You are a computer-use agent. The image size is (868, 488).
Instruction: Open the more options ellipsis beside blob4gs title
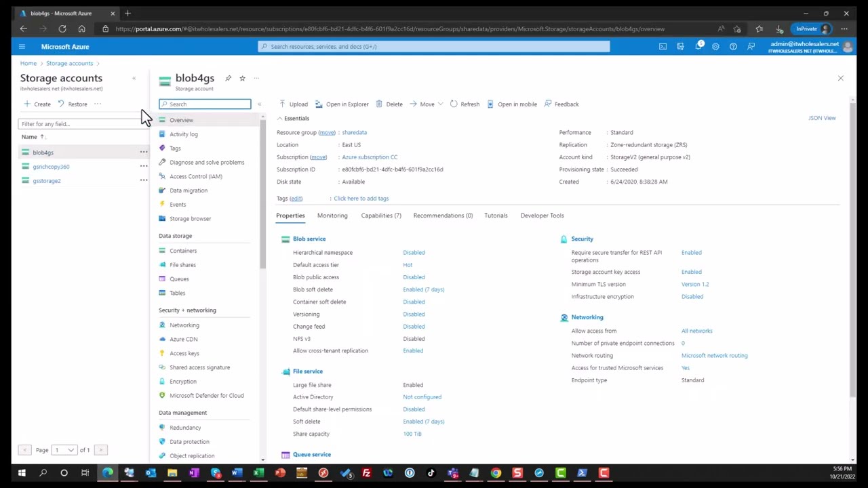tap(256, 79)
